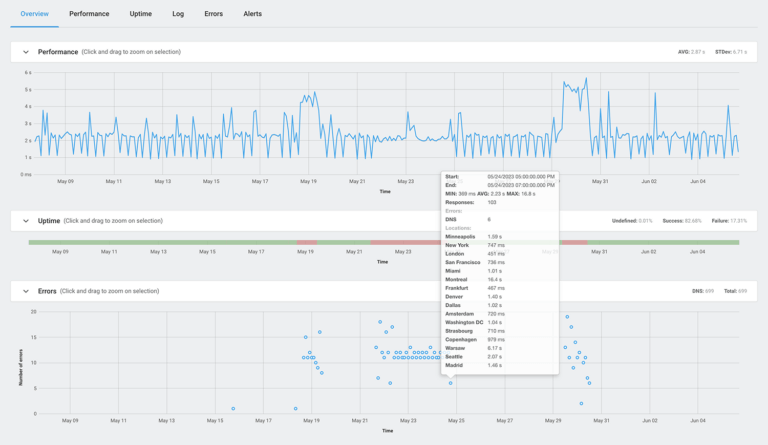Go to the Log tab
768x445 pixels.
tap(178, 14)
